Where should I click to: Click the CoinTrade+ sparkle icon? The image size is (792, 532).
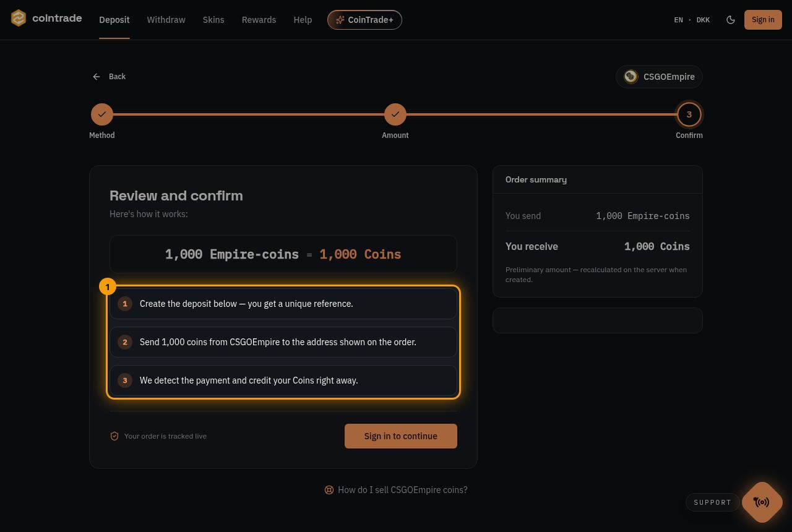[340, 20]
